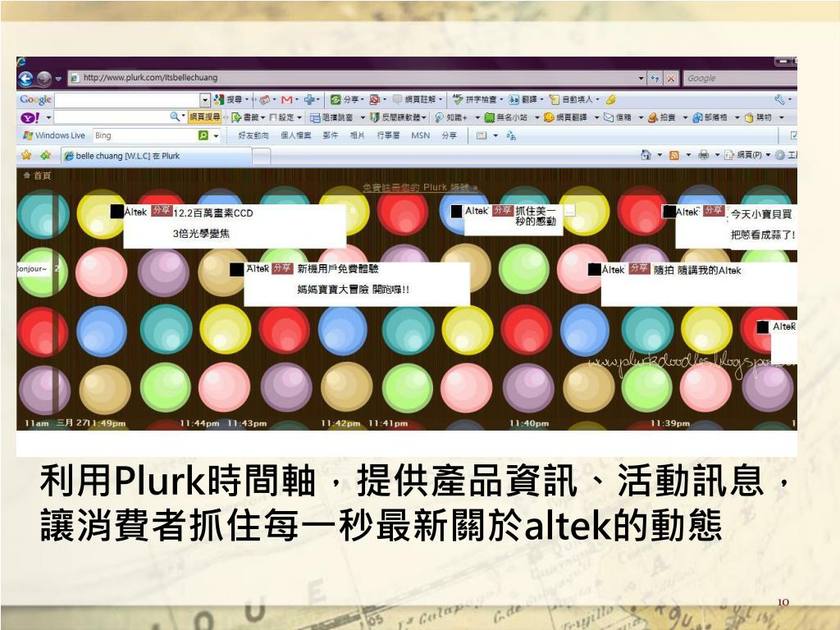This screenshot has width=840, height=630.
Task: Click the 首頁 home link on Plurk page
Action: coord(37,176)
